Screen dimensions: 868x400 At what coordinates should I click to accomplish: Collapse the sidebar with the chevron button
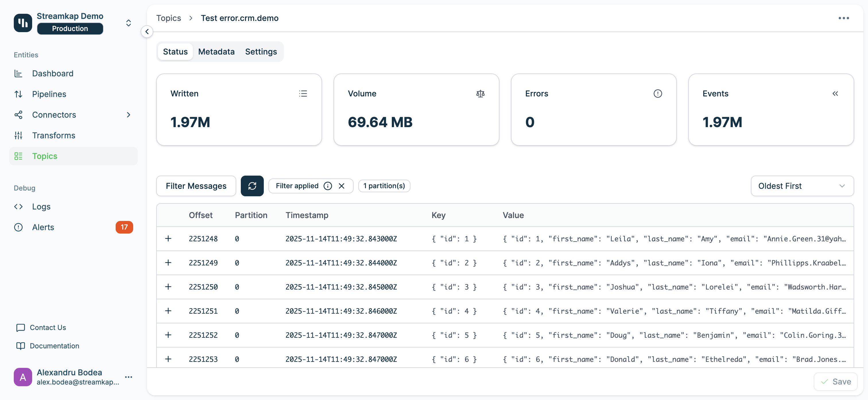tap(147, 32)
